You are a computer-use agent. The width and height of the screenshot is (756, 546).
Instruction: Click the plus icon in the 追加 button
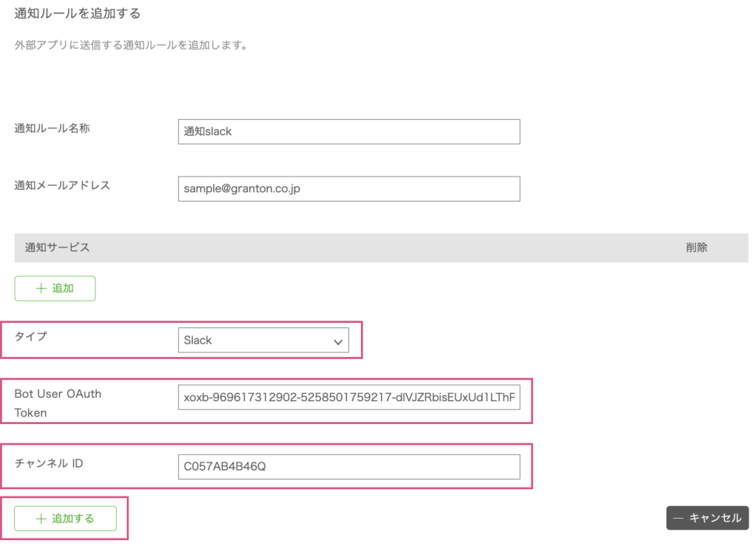[41, 289]
